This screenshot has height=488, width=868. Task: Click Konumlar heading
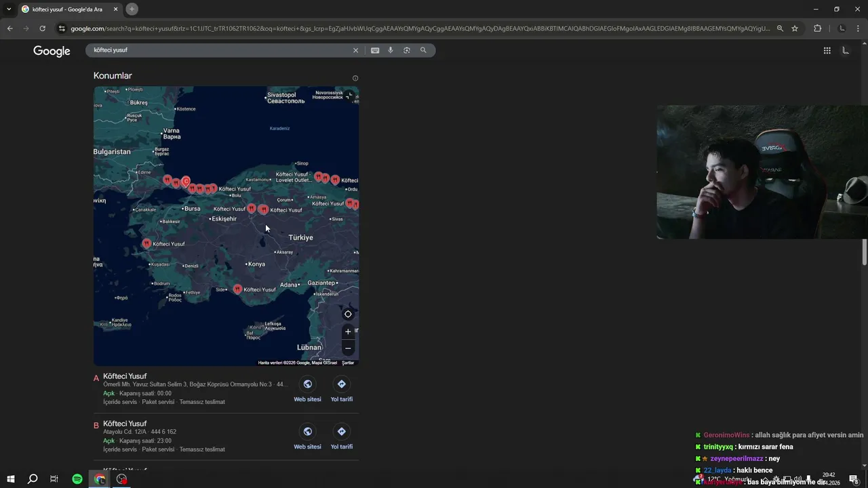113,76
